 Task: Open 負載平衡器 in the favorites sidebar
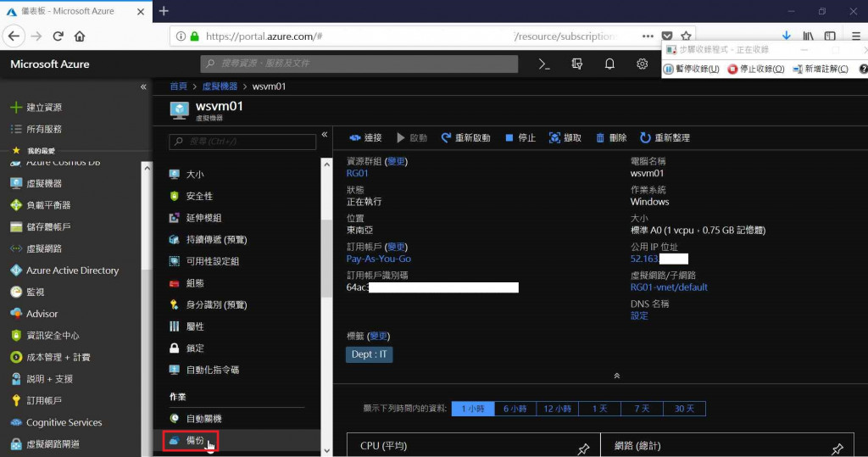(x=41, y=205)
